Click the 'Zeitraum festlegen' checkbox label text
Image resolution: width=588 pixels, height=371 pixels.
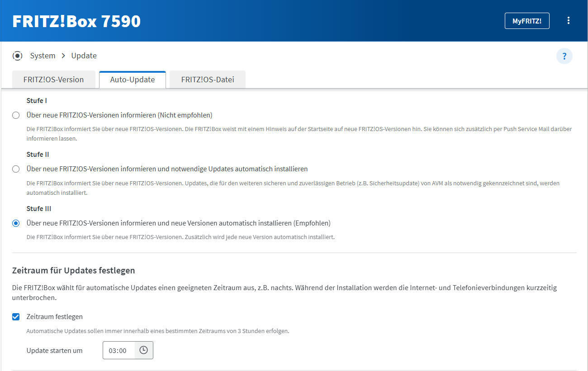click(x=55, y=317)
